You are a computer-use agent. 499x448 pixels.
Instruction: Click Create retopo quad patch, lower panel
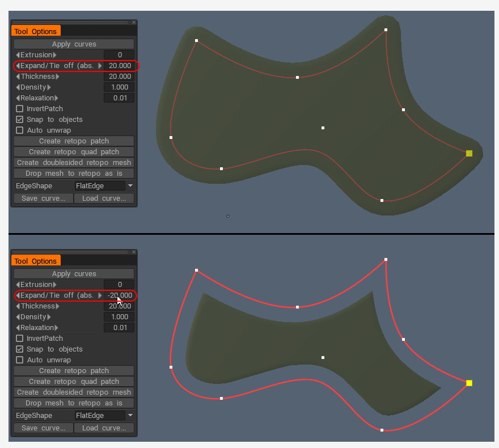coord(74,382)
